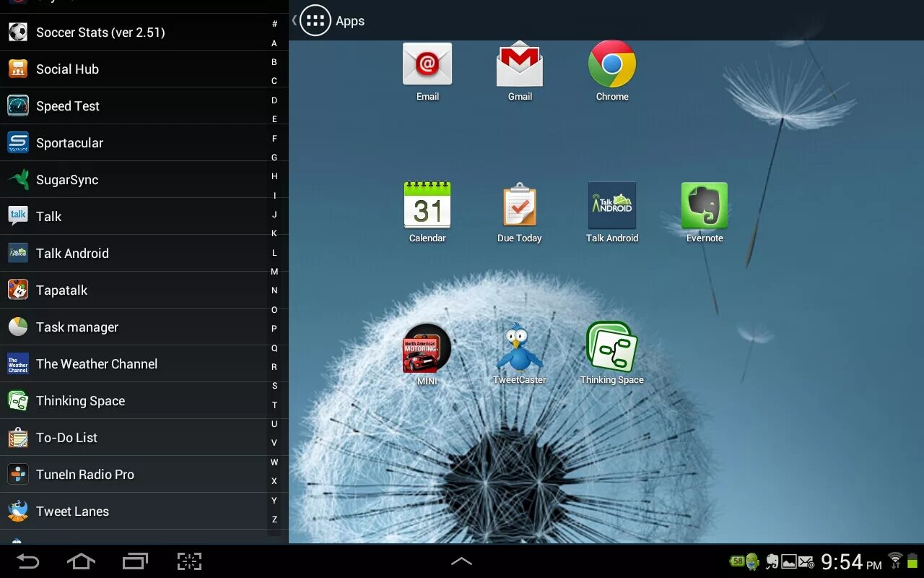Select Tweet Lanes in app list
Image resolution: width=924 pixels, height=578 pixels.
134,512
